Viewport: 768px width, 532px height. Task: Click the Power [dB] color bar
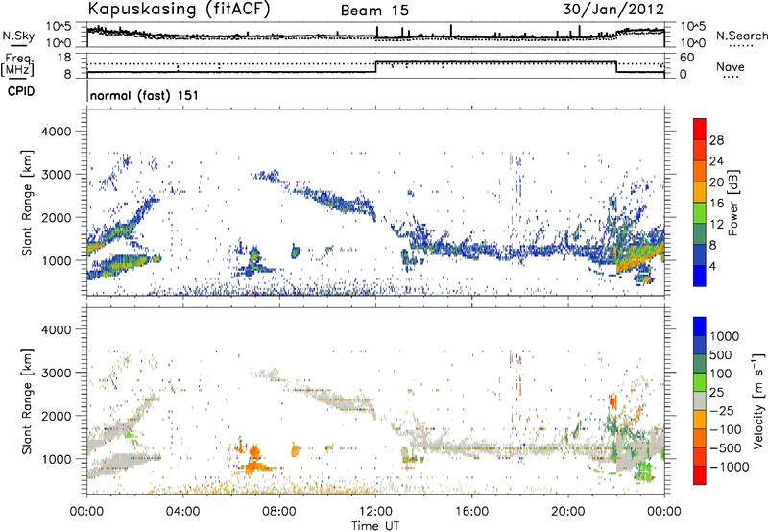(x=700, y=203)
